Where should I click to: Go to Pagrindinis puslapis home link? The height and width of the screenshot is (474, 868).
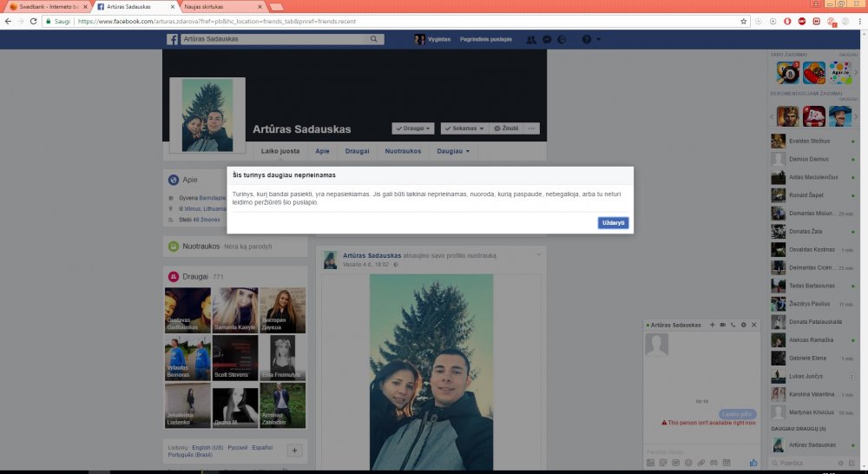pyautogui.click(x=485, y=39)
